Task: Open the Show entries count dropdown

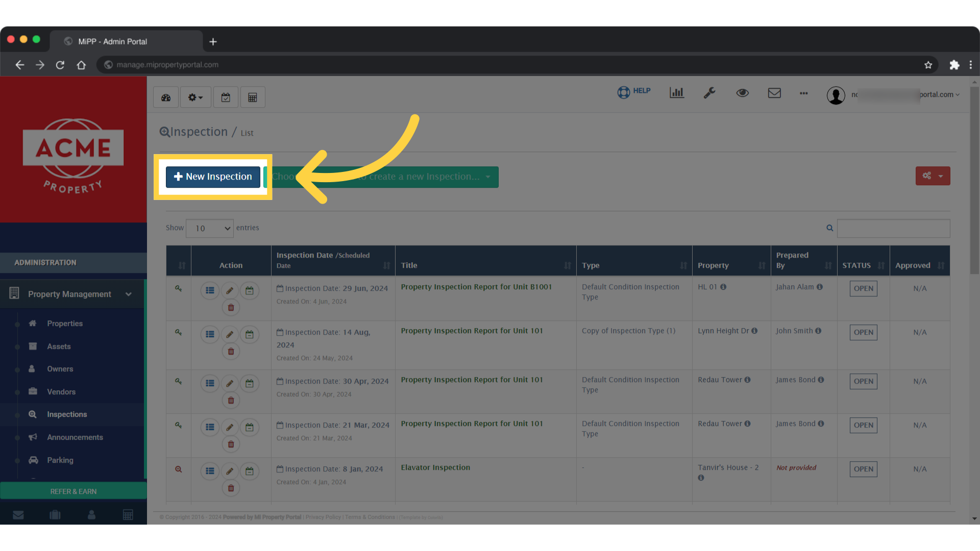Action: 210,228
